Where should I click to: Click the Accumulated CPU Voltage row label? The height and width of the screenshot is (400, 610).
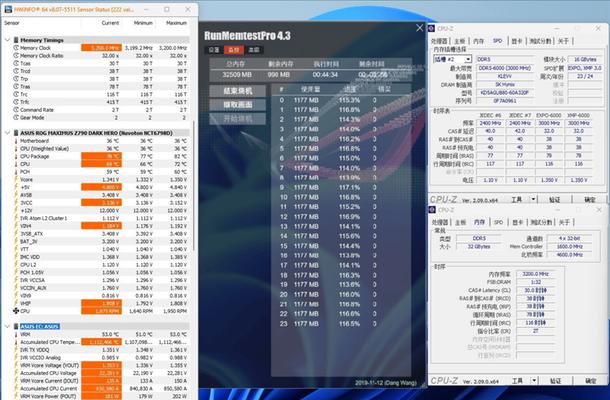(x=48, y=373)
